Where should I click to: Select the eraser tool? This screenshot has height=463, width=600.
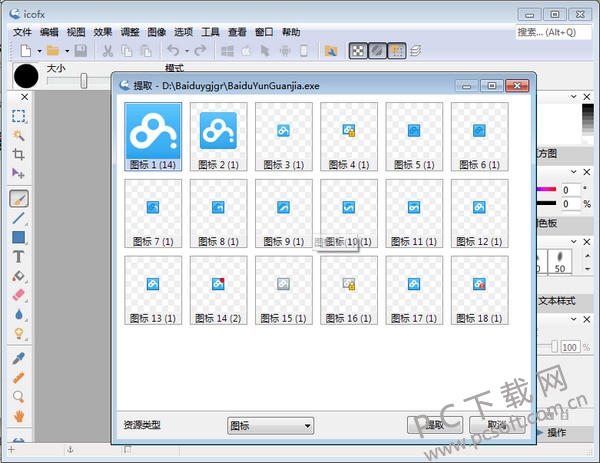[18, 295]
